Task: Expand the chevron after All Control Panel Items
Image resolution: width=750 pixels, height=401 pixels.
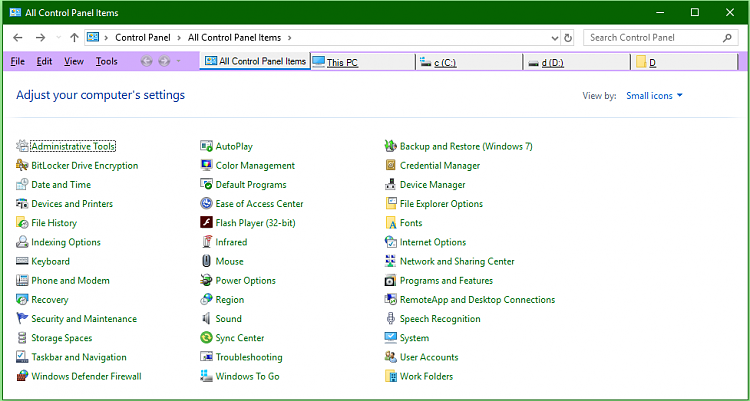Action: [289, 37]
